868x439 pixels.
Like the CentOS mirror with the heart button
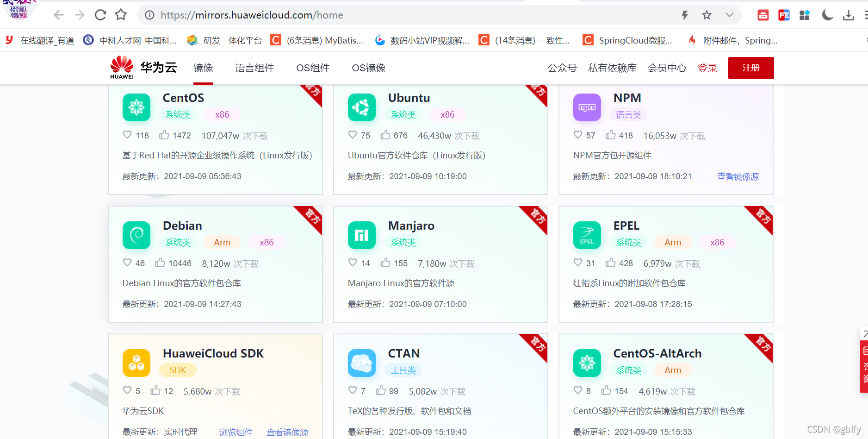tap(127, 135)
